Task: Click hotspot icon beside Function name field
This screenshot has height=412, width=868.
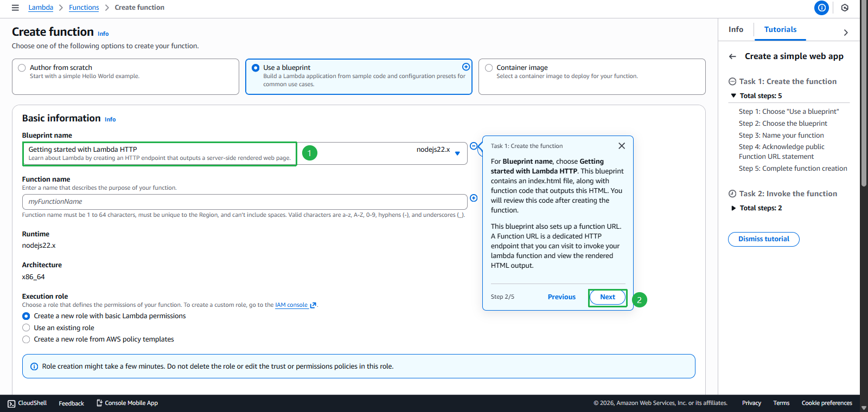Action: tap(474, 198)
